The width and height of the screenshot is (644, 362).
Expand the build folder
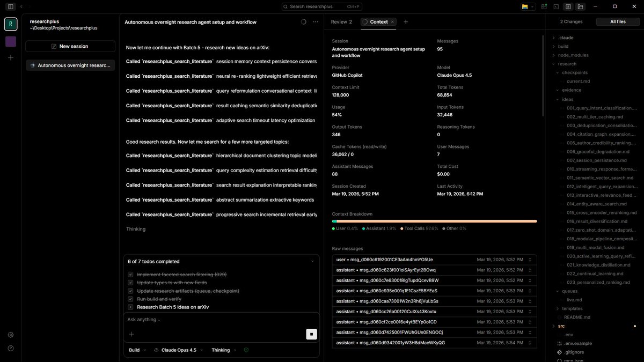point(563,47)
